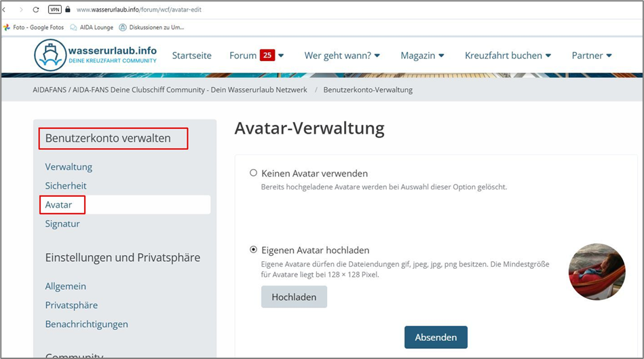Click the wasserurlaub.info ship logo
The width and height of the screenshot is (644, 359).
pos(50,56)
